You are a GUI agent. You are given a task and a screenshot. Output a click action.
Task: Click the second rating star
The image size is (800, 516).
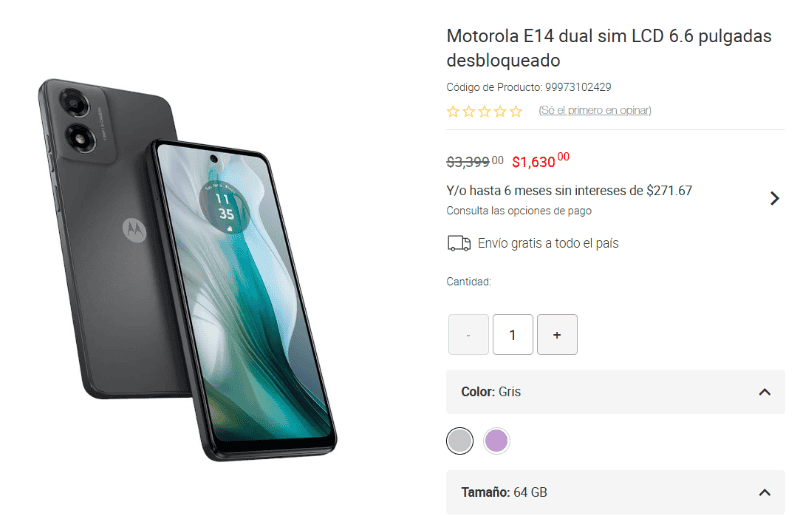[469, 112]
